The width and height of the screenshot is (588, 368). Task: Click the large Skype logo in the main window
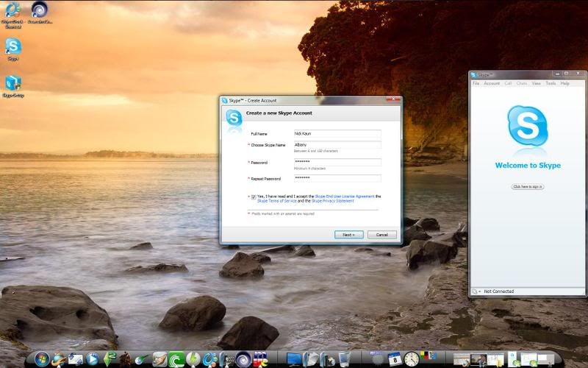pyautogui.click(x=527, y=126)
